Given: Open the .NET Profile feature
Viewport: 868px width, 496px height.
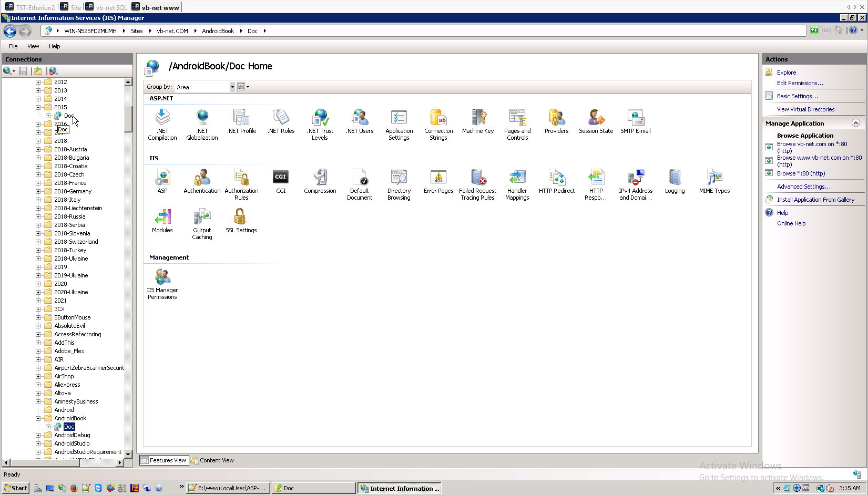Looking at the screenshot, I should pos(241,121).
